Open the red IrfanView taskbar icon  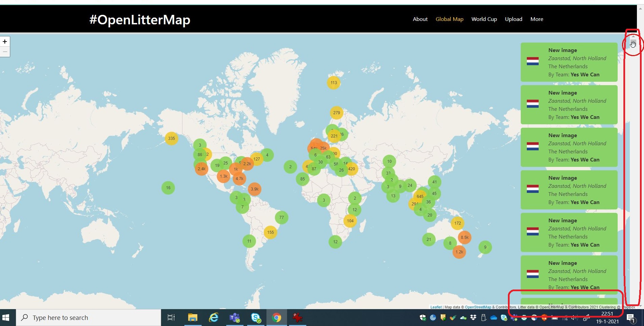tap(298, 318)
